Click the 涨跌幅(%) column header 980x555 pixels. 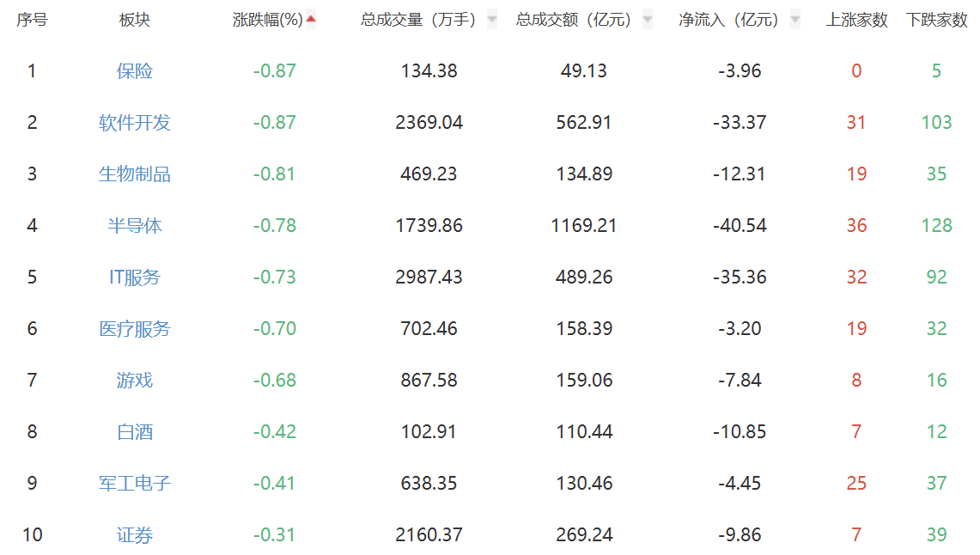[267, 20]
